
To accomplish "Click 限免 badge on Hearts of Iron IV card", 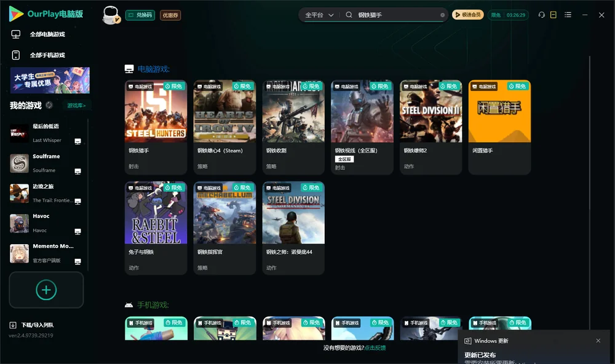I will [242, 86].
